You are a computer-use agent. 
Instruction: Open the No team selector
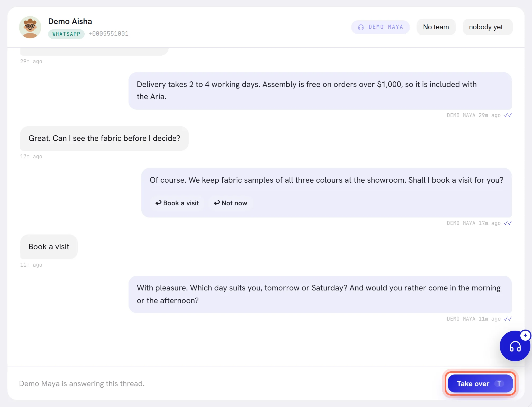click(436, 27)
